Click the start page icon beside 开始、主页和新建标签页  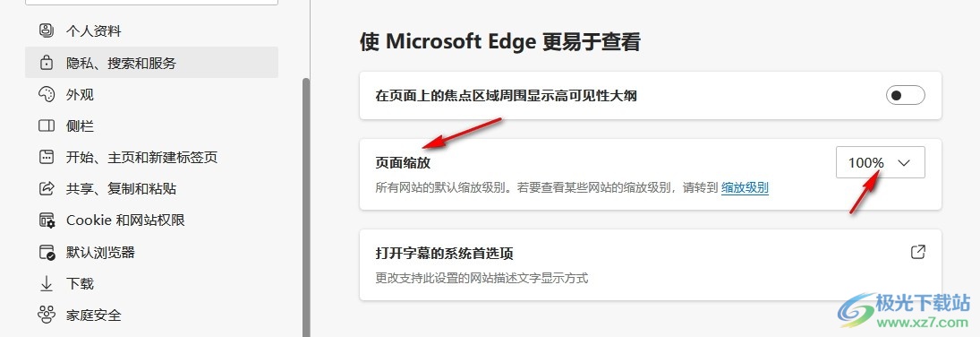click(x=47, y=157)
